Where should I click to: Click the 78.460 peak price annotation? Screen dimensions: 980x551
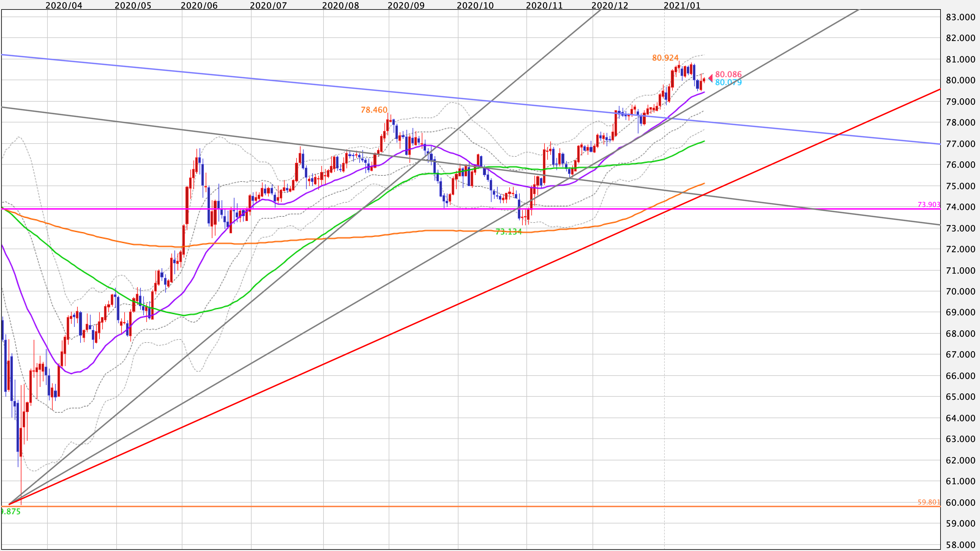coord(374,110)
